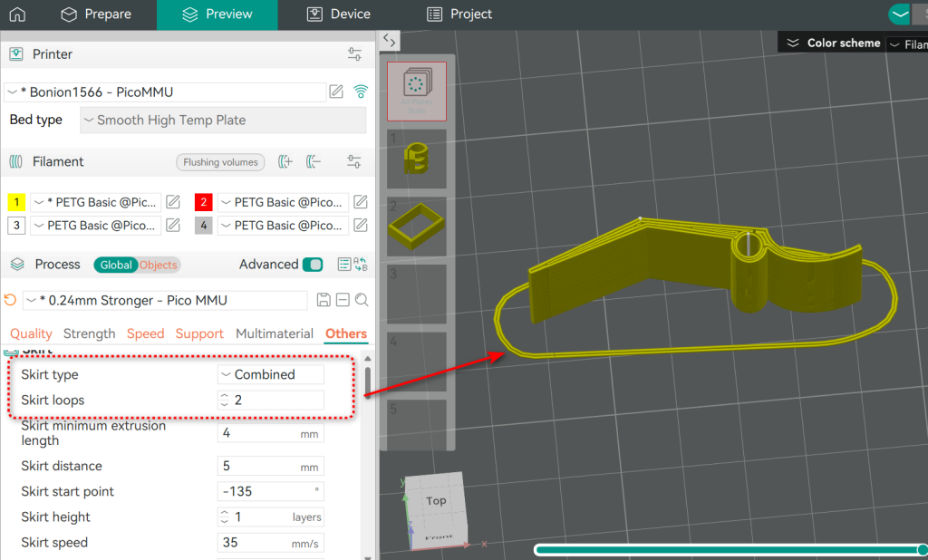Select plate 1 thumbnail
The image size is (928, 560).
417,159
